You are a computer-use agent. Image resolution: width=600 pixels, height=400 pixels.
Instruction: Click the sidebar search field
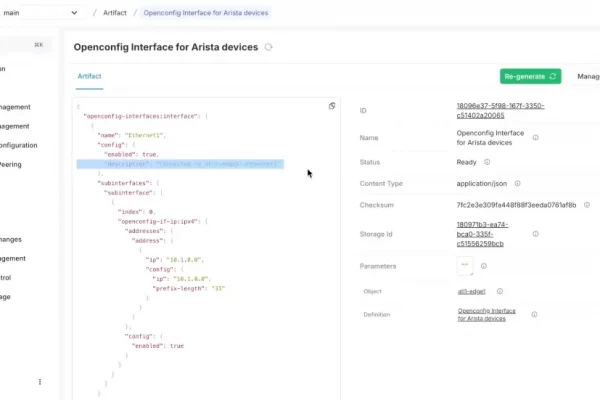tap(25, 45)
